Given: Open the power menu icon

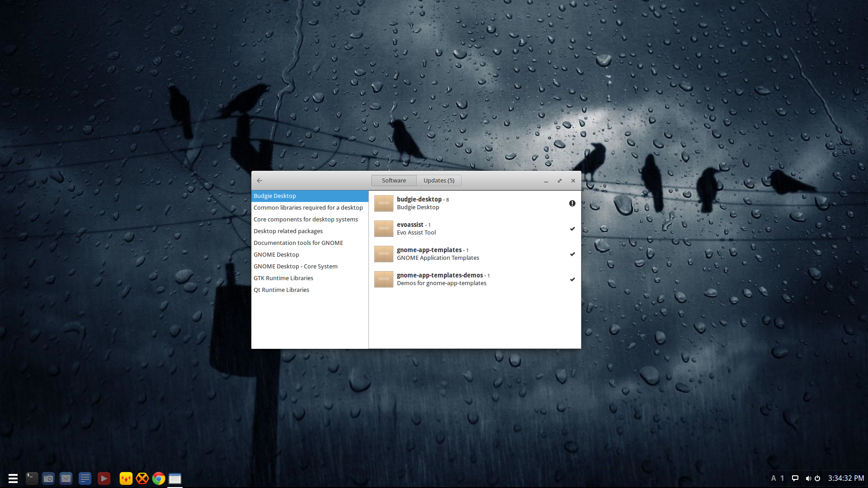Looking at the screenshot, I should [x=817, y=479].
